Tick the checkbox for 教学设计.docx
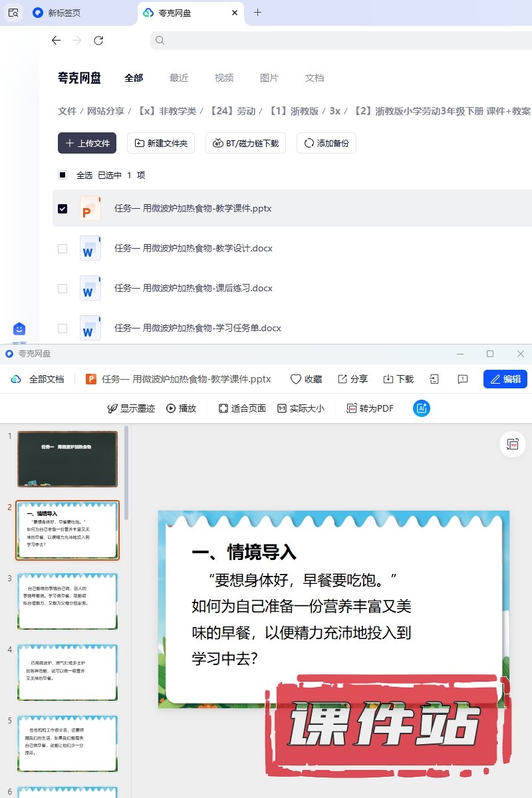Image resolution: width=532 pixels, height=798 pixels. click(x=63, y=249)
